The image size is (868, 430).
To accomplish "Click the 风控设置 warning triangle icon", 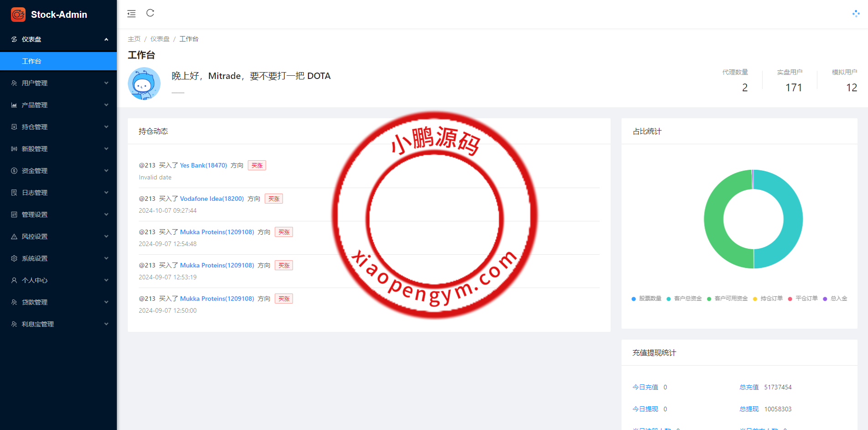I will [x=14, y=236].
